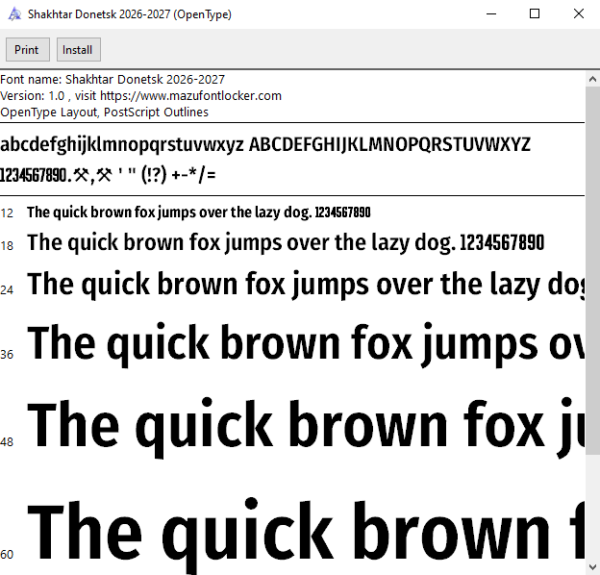Click the 24 point sample sentence

[x=306, y=285]
